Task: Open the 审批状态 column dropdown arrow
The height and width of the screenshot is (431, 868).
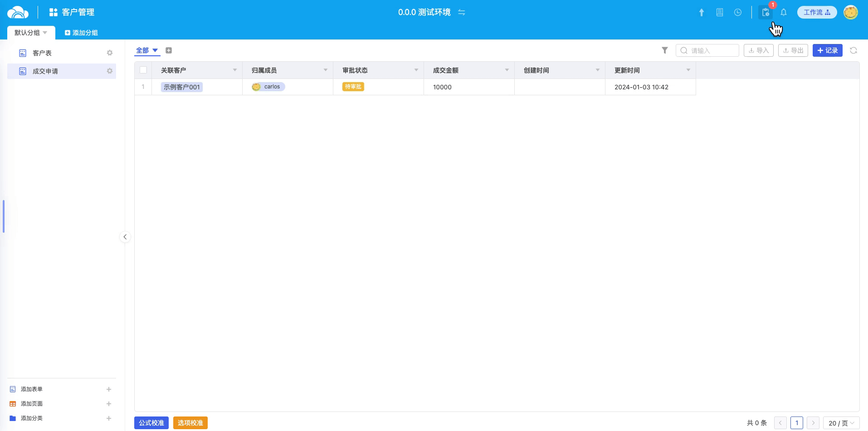Action: (416, 70)
